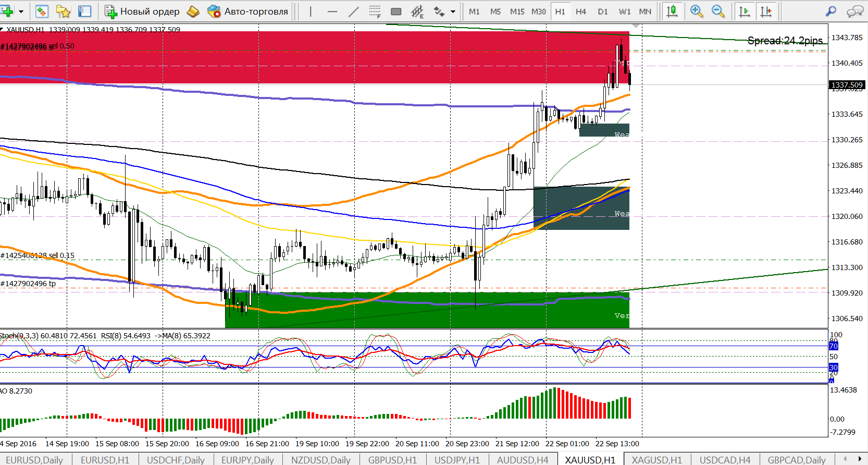Image resolution: width=868 pixels, height=465 pixels.
Task: Switch to D1 timeframe
Action: [603, 11]
